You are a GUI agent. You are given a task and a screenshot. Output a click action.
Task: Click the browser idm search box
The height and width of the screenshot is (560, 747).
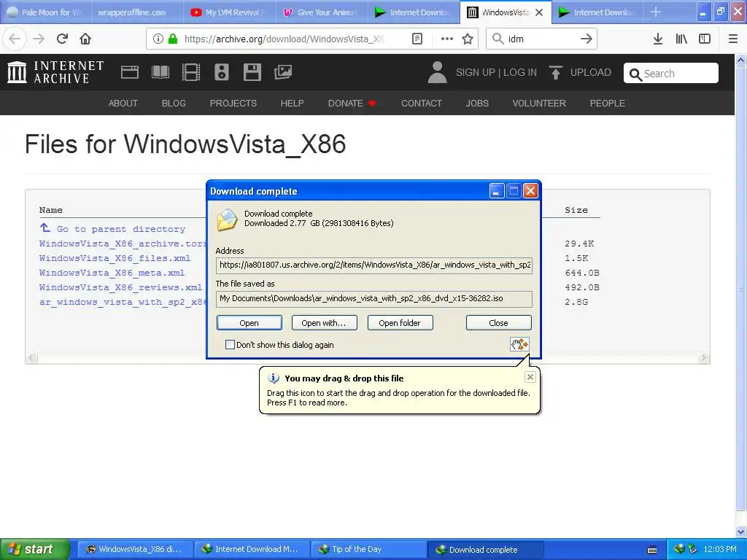[x=541, y=39]
